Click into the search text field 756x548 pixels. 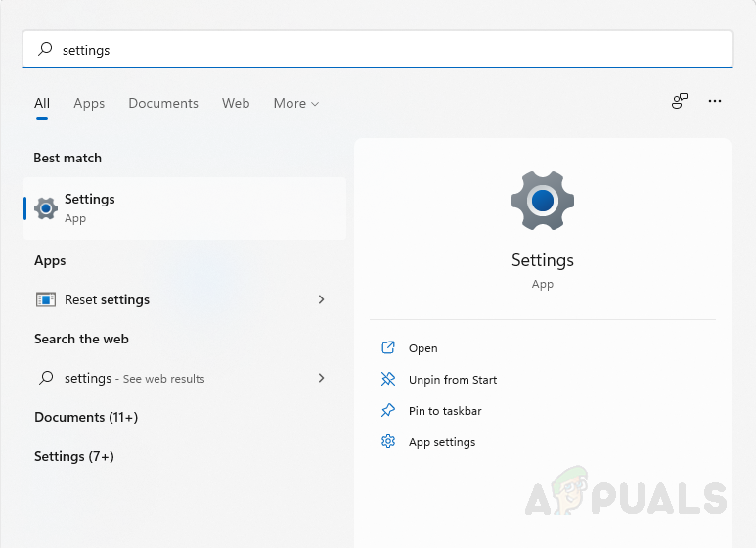click(x=391, y=49)
